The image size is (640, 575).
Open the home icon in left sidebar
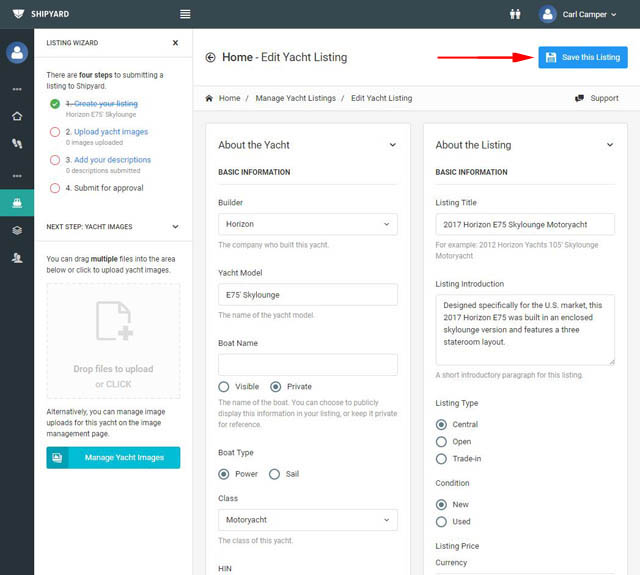tap(17, 116)
